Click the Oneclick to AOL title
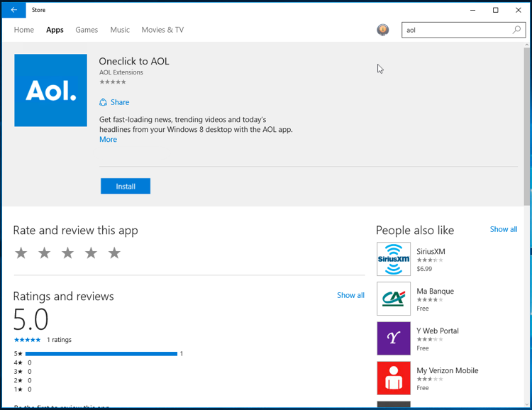Screen dimensions: 532x410 (x=134, y=61)
